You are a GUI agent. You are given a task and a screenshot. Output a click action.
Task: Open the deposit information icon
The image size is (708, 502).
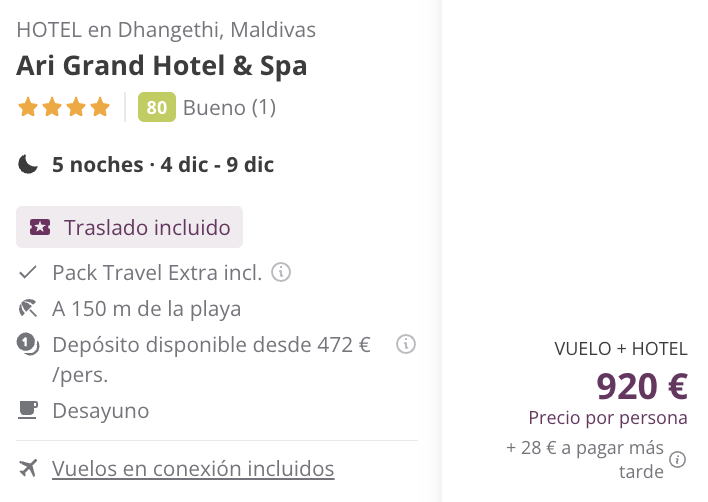point(406,344)
